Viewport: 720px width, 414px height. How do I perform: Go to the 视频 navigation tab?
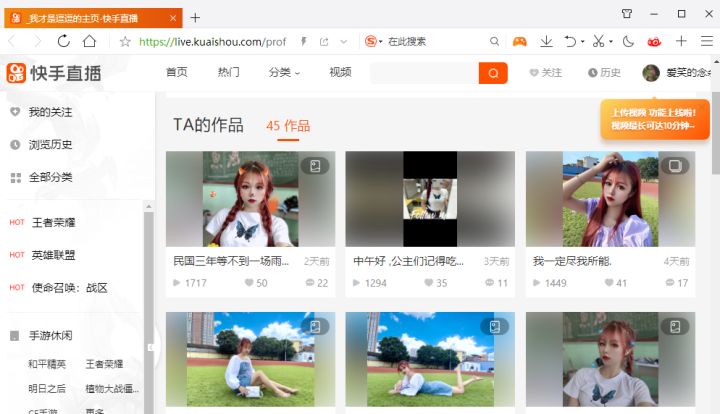(340, 72)
